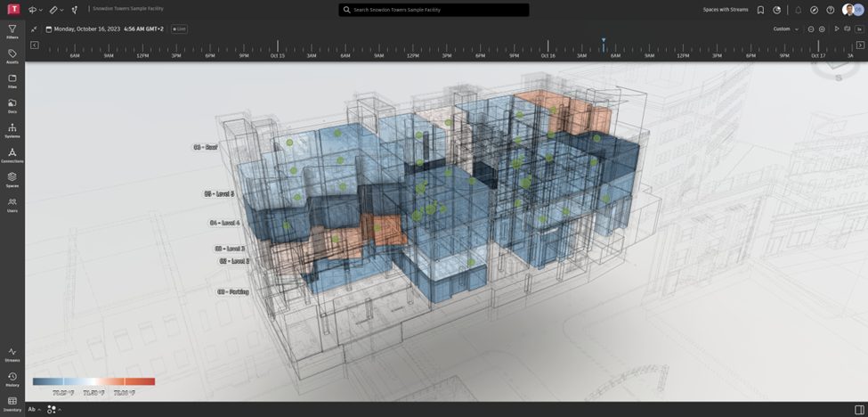868x417 pixels.
Task: Click Snowdon Towers Sample Facility title
Action: (128, 9)
